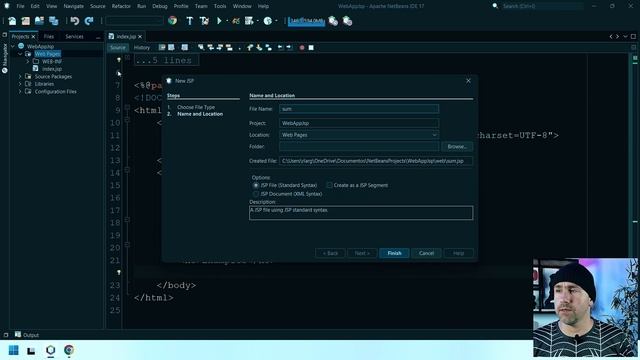
Task: Click the NetBeans icon in the Windows taskbar
Action: click(x=51, y=350)
